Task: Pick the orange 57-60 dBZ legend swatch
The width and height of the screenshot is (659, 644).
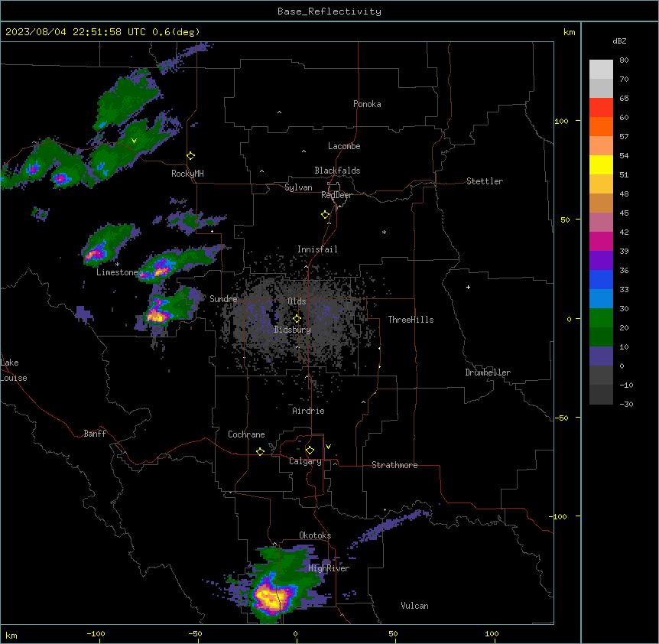Action: [601, 126]
